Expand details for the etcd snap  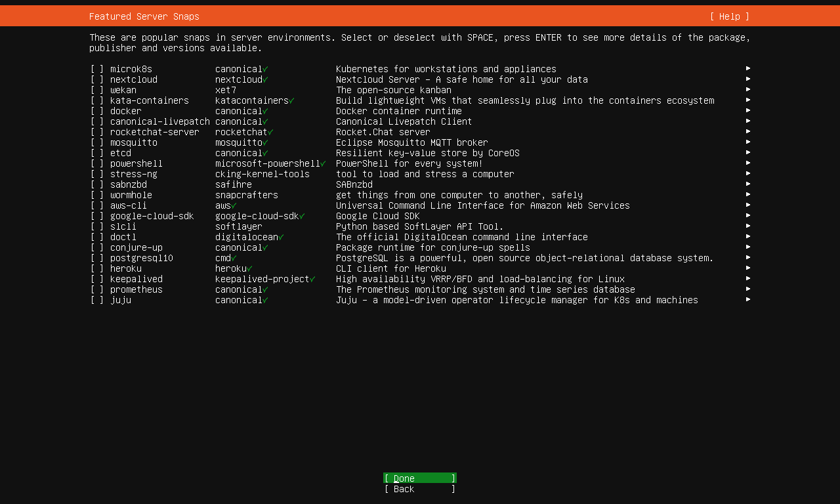point(747,153)
